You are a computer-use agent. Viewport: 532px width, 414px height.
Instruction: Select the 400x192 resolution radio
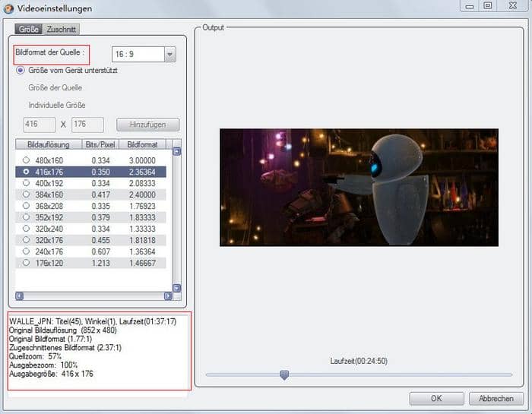click(26, 183)
